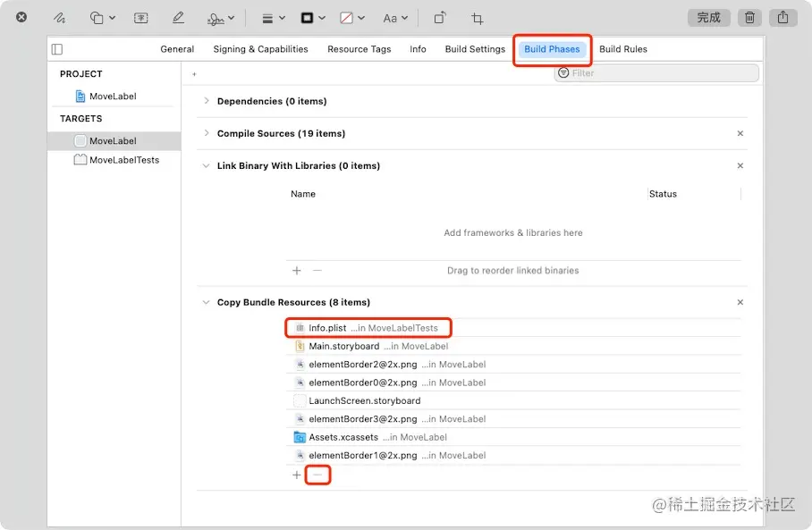Click the rotate image icon
Screen dimensions: 812x530
click(x=439, y=18)
